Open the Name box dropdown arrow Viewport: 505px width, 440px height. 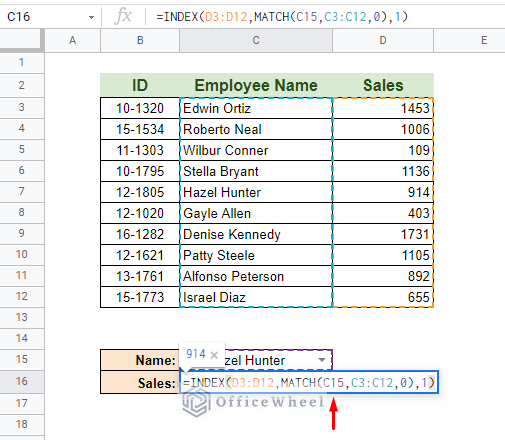pos(91,17)
